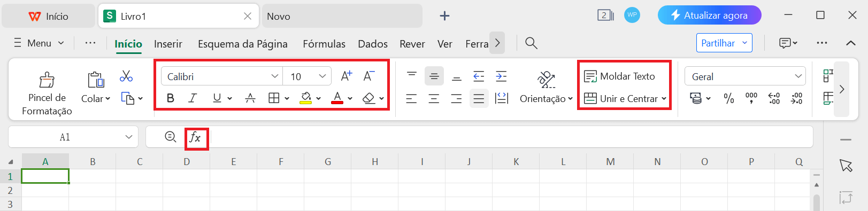868x211 pixels.
Task: Click the eraser clear formatting icon
Action: click(x=368, y=98)
